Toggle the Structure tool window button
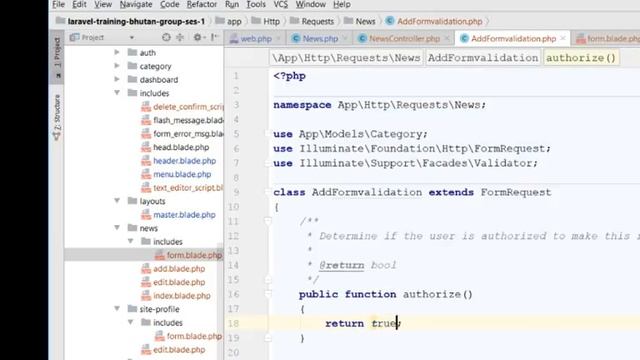The image size is (640, 360). click(57, 118)
